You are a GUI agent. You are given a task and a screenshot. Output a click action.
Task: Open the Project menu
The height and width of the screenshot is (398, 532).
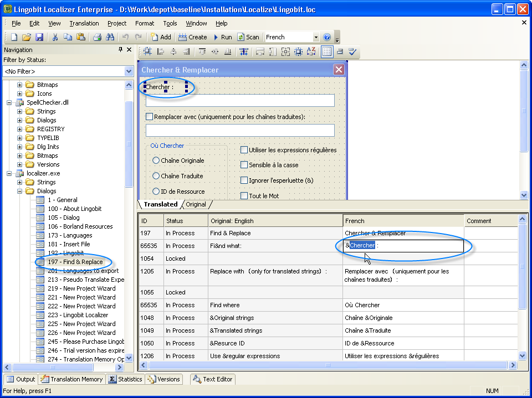117,23
